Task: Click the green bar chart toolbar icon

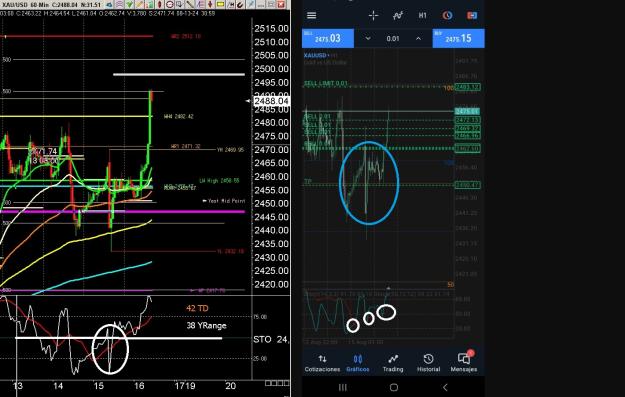Action: (x=149, y=4)
